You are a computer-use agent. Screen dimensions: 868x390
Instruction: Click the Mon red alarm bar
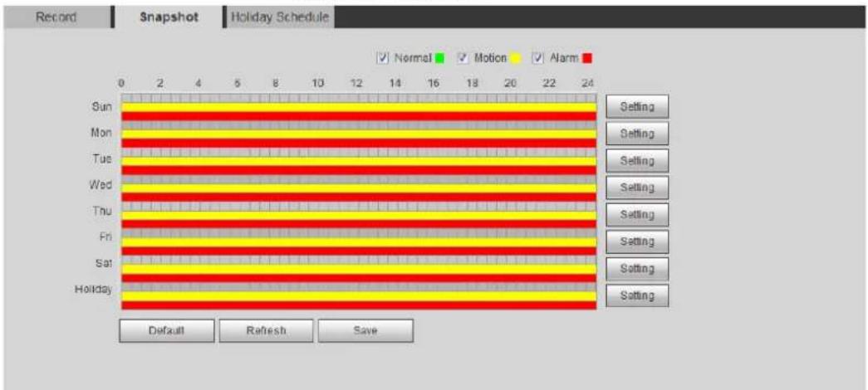point(359,144)
